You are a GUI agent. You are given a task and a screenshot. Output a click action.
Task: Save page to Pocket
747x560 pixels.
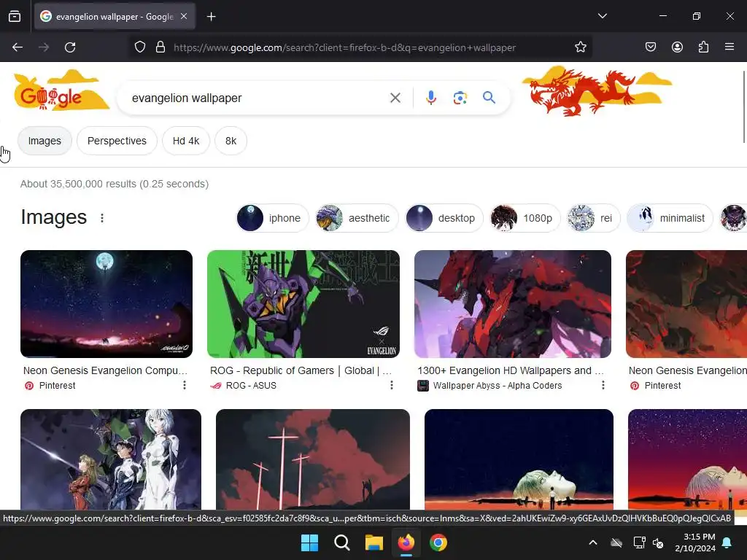click(650, 47)
